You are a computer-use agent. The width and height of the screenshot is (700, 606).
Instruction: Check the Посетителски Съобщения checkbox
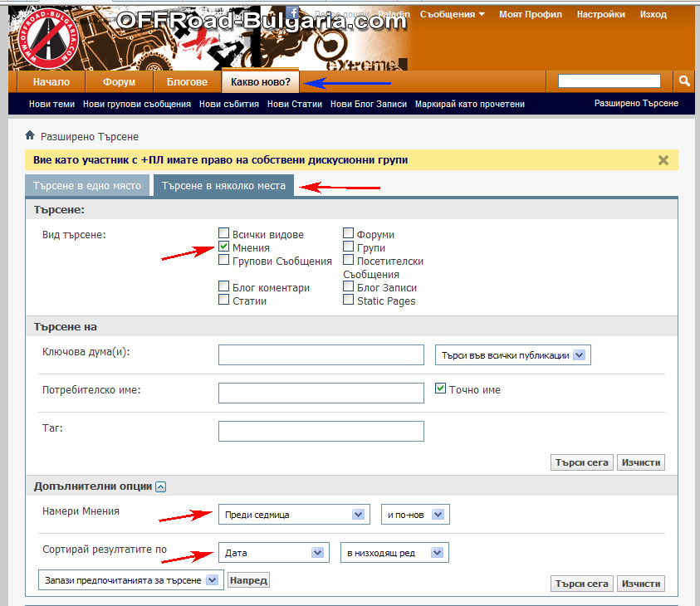pos(348,260)
